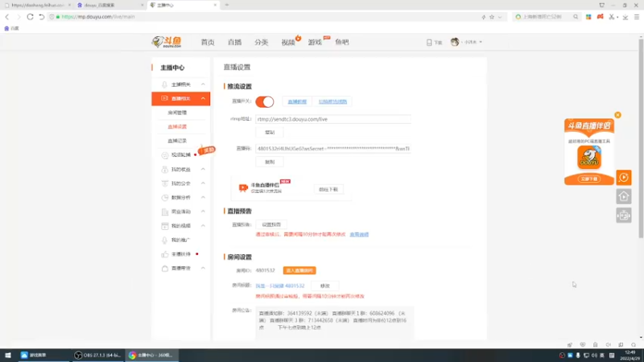Click the thumbs-up icon beside 主播扶持
Screen dimensions: 644x362
pyautogui.click(x=165, y=254)
